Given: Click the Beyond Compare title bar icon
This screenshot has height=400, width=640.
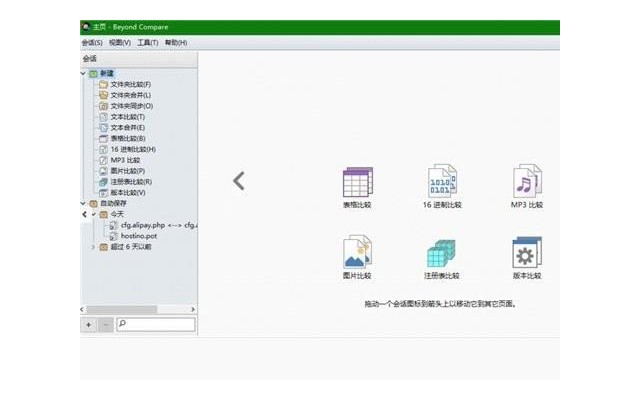Looking at the screenshot, I should pos(86,27).
